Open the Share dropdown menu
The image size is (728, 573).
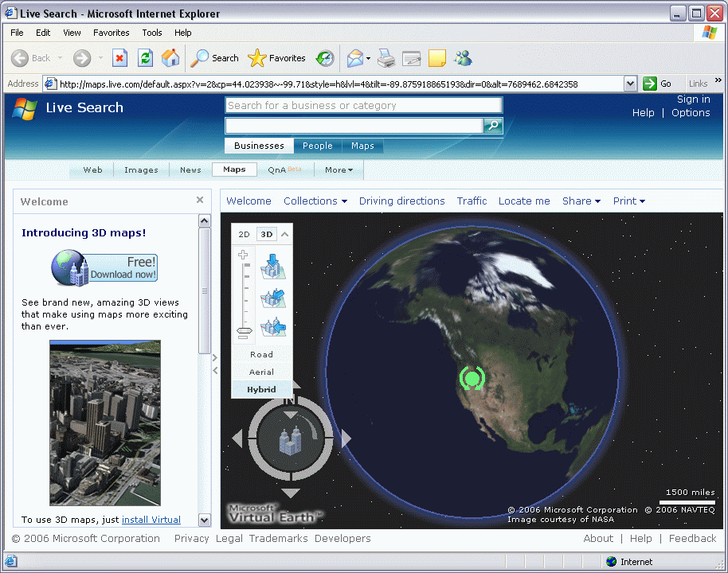[x=581, y=201]
